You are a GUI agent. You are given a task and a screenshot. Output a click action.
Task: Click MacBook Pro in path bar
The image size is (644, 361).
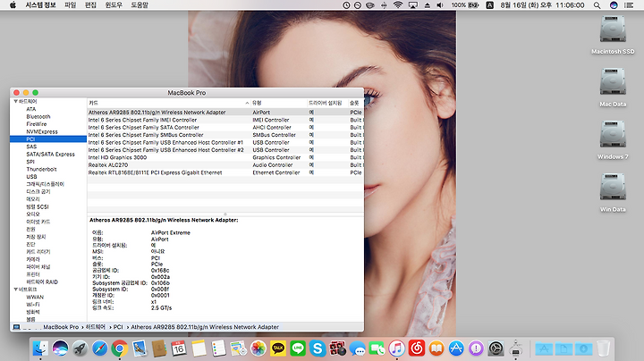coord(61,327)
